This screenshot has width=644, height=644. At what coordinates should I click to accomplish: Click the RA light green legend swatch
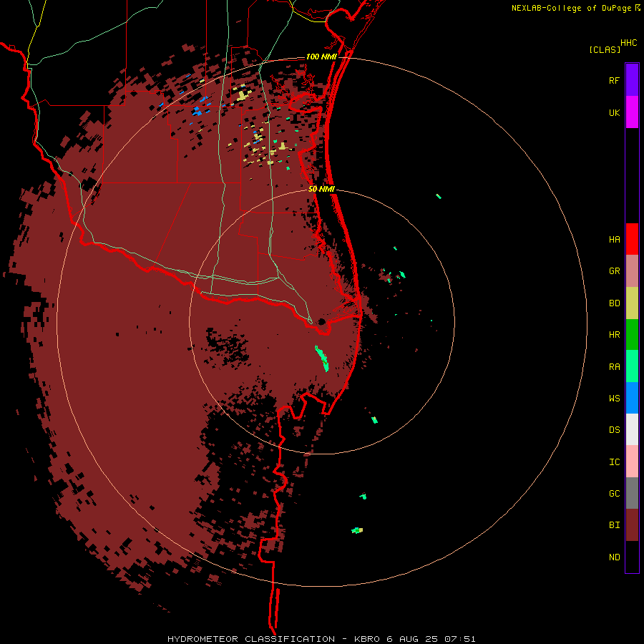coord(632,366)
